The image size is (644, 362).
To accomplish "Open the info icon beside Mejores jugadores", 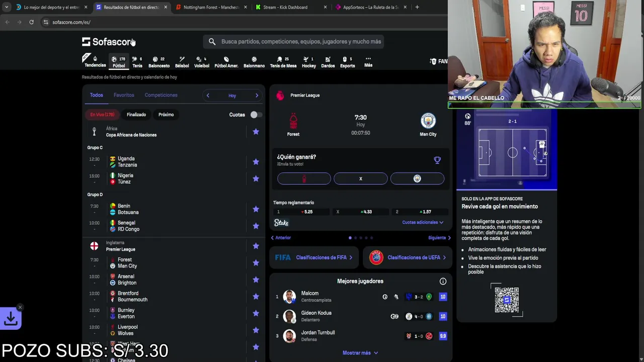I will point(443,282).
